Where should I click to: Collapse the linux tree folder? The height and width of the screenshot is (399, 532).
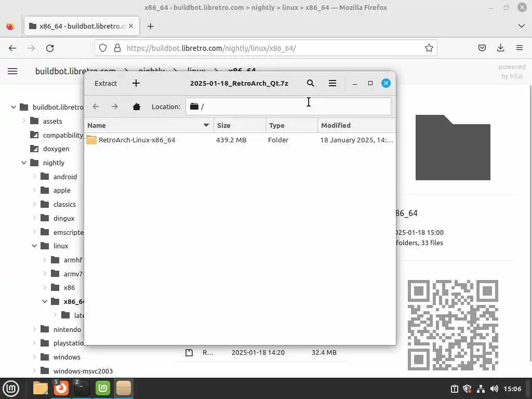coord(34,246)
